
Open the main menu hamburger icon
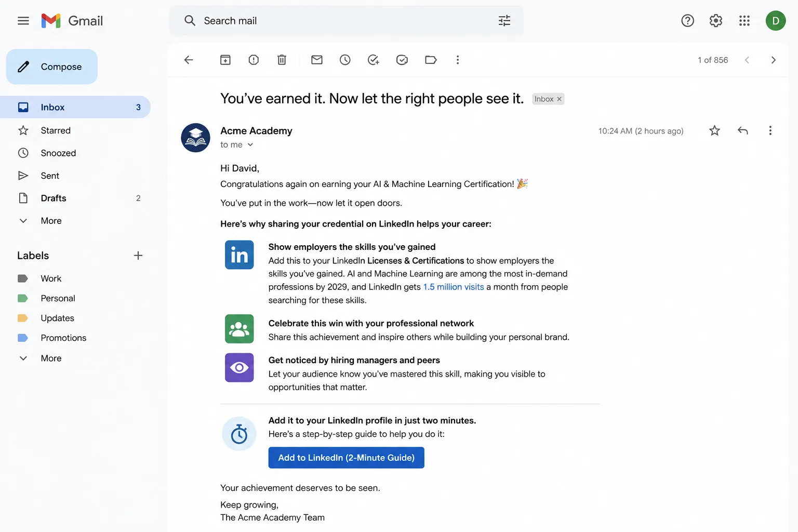[x=23, y=21]
